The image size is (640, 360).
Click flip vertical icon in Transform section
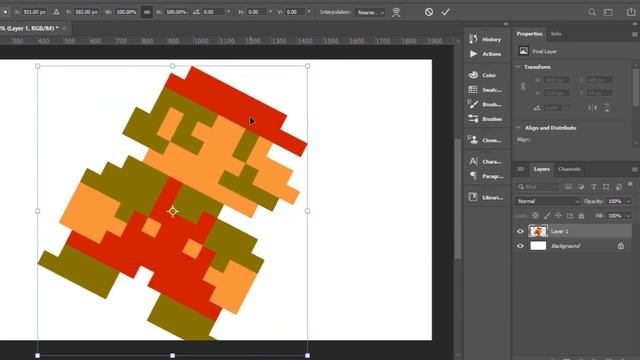[x=607, y=107]
